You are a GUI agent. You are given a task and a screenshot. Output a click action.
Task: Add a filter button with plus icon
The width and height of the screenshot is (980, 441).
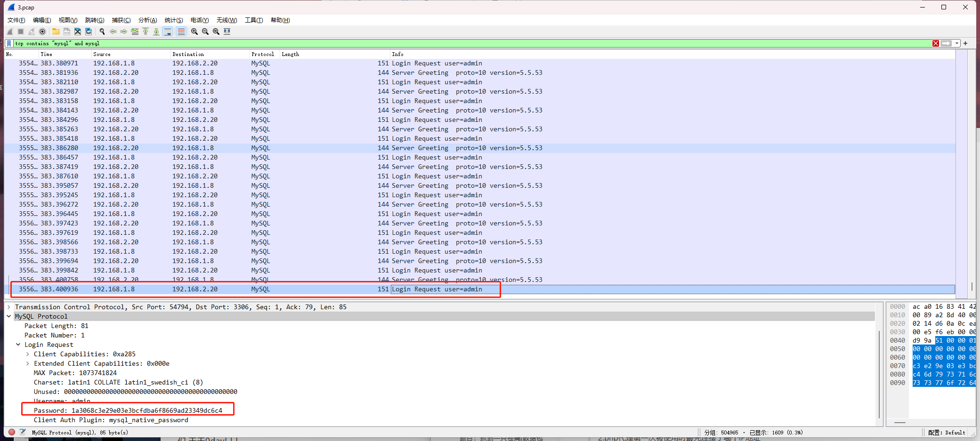pyautogui.click(x=965, y=43)
